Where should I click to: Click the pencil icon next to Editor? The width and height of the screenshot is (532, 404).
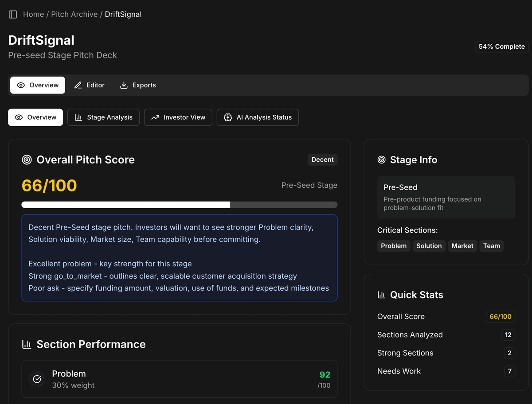78,85
